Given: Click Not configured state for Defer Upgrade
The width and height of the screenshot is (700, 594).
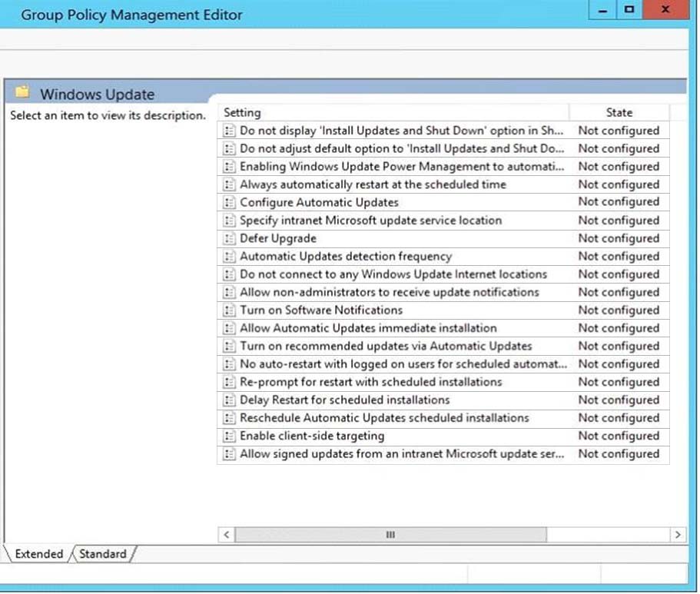Looking at the screenshot, I should [x=619, y=238].
